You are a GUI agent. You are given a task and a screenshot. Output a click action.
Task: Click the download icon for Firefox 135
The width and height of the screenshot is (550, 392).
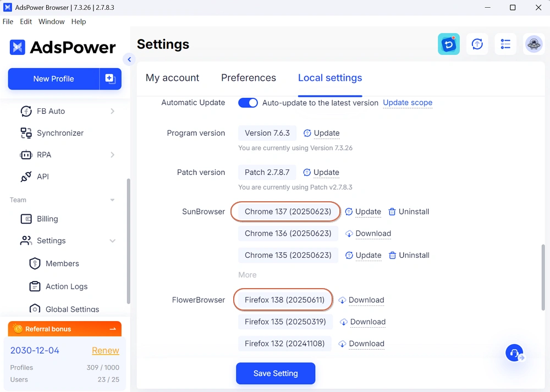(344, 322)
